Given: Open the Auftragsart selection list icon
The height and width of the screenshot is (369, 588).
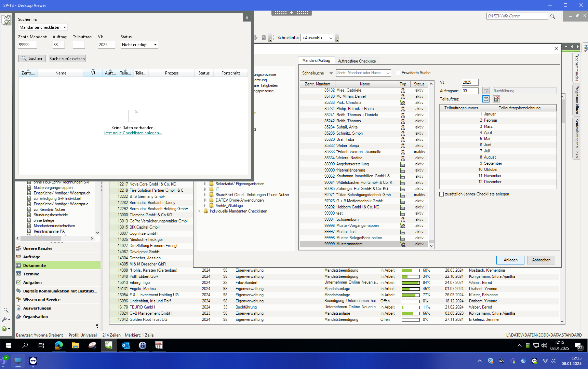Looking at the screenshot, I should click(486, 91).
